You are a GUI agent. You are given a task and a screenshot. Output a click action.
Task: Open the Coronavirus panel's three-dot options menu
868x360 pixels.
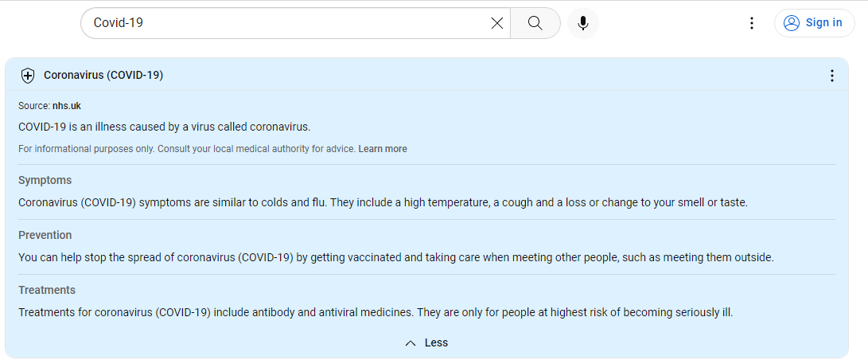coord(832,76)
